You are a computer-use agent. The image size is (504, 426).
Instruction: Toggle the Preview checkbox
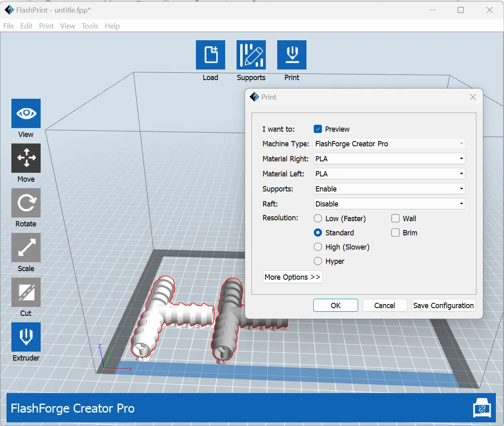[318, 129]
